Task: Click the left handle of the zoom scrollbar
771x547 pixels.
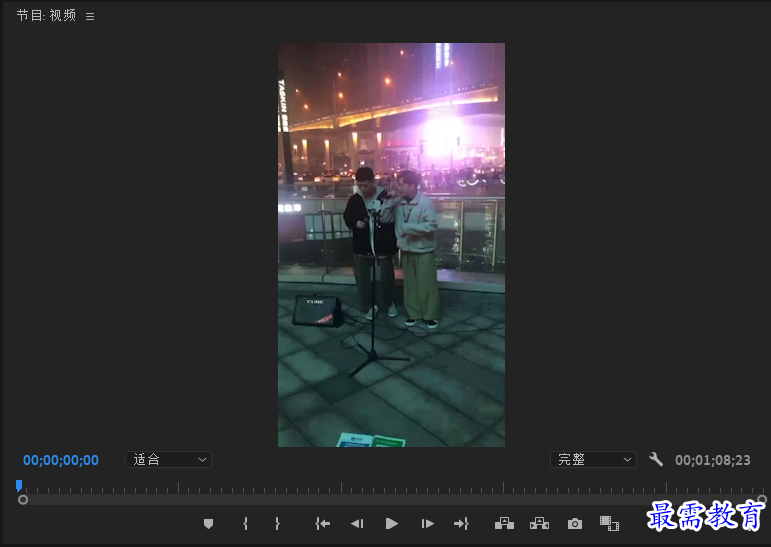Action: (23, 500)
